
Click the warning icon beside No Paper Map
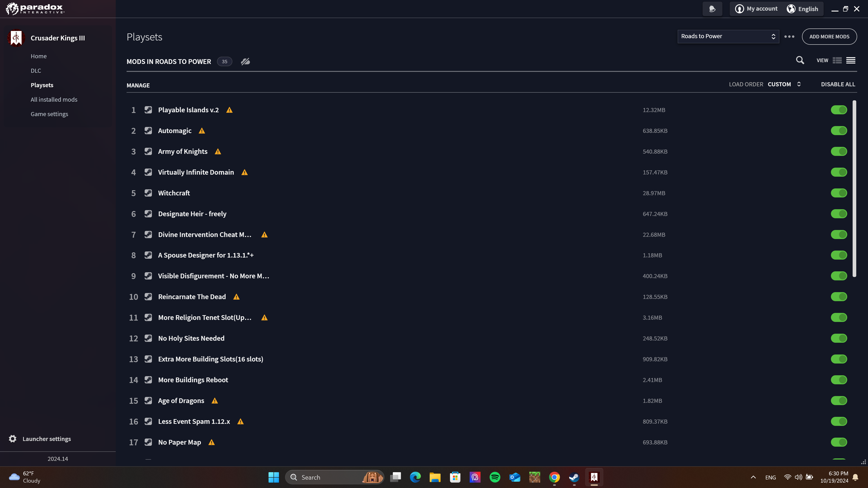212,443
